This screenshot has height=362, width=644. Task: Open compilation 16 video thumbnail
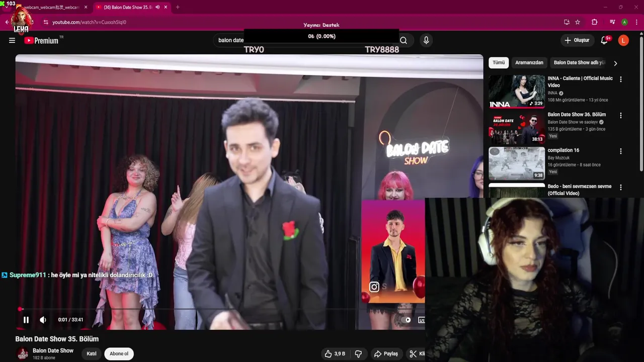(517, 163)
